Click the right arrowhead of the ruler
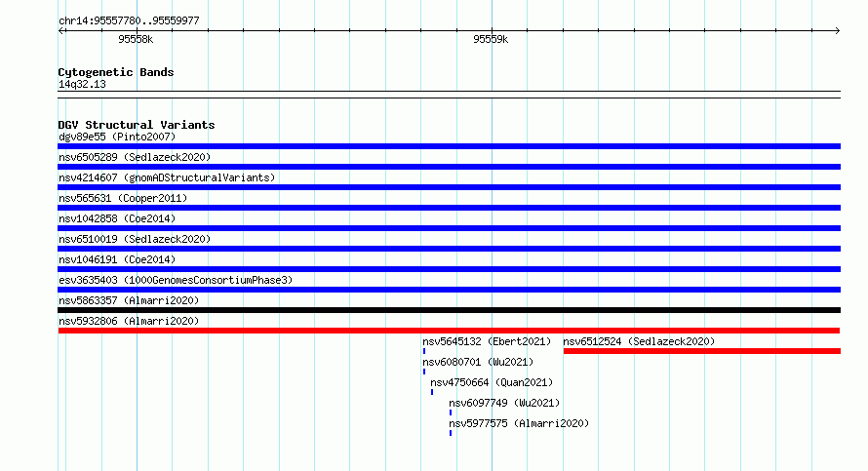Viewport: 868px width, 471px height. point(837,31)
